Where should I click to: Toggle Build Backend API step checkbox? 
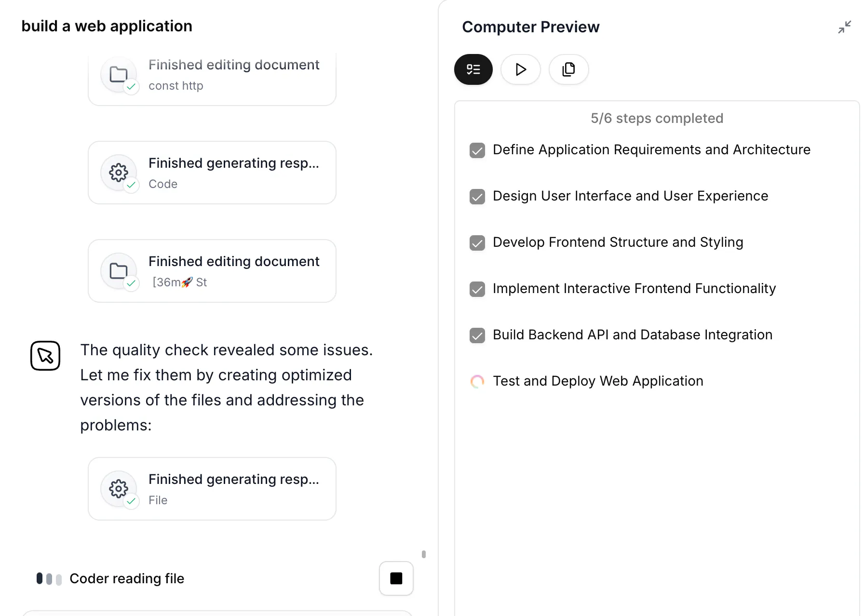tap(477, 335)
